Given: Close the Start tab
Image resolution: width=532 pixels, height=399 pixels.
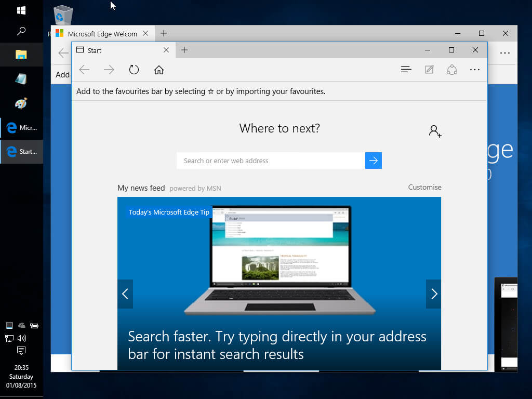Looking at the screenshot, I should (x=166, y=50).
